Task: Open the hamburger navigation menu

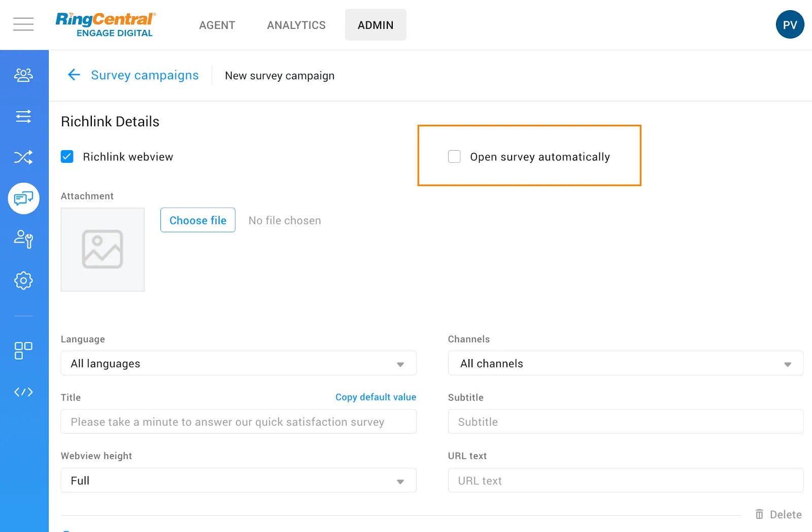Action: [x=23, y=24]
